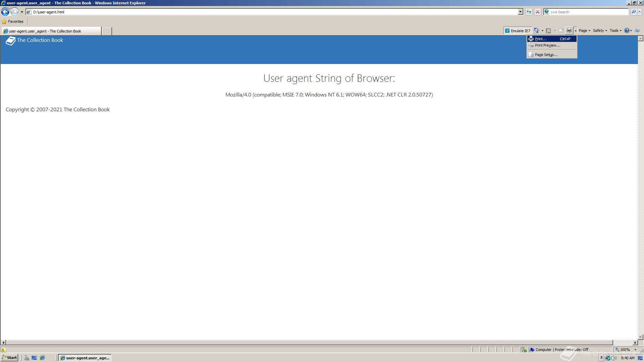The height and width of the screenshot is (362, 644).
Task: Launch Internet Explorer from quick launch
Action: (x=42, y=358)
